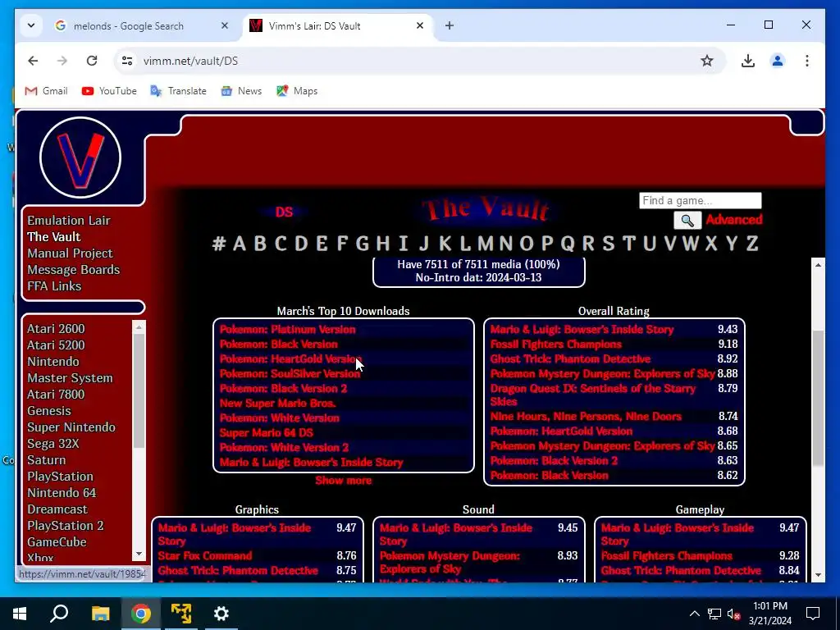This screenshot has width=840, height=630.
Task: Click the clock showing 1:01 PM
Action: pos(769,606)
